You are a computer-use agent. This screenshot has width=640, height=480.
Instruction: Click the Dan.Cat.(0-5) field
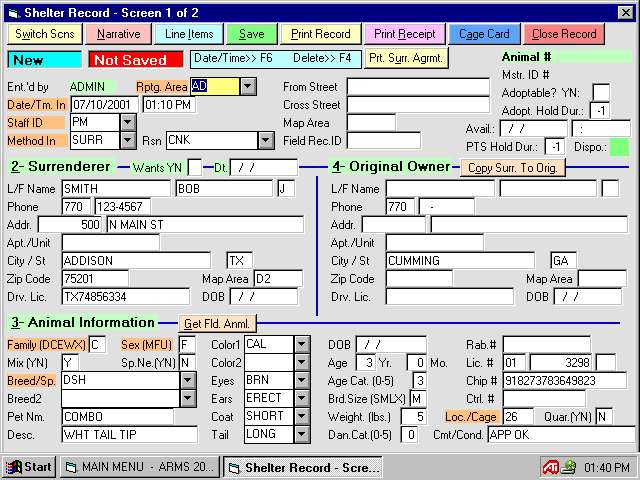tap(409, 435)
